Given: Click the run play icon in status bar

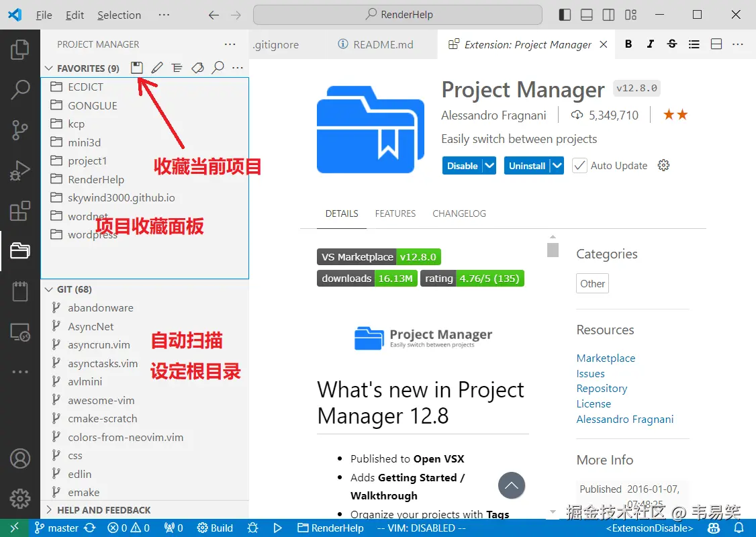Looking at the screenshot, I should 277,528.
